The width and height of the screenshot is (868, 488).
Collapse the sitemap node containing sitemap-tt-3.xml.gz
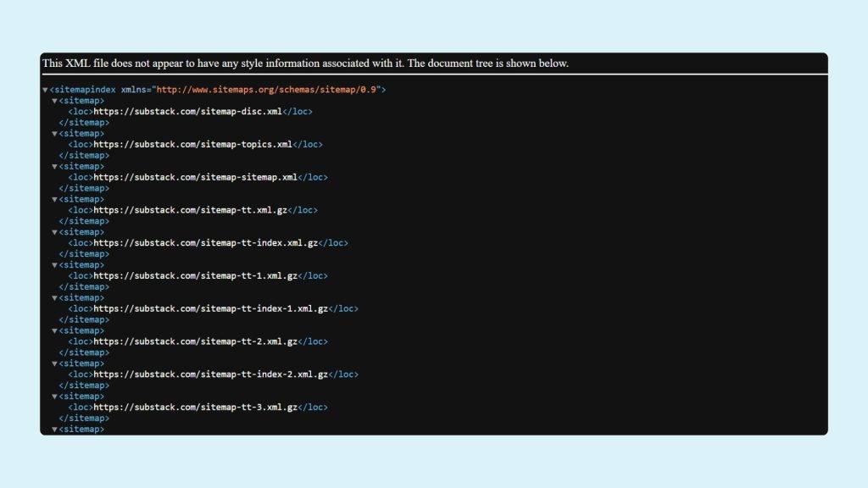(55, 396)
